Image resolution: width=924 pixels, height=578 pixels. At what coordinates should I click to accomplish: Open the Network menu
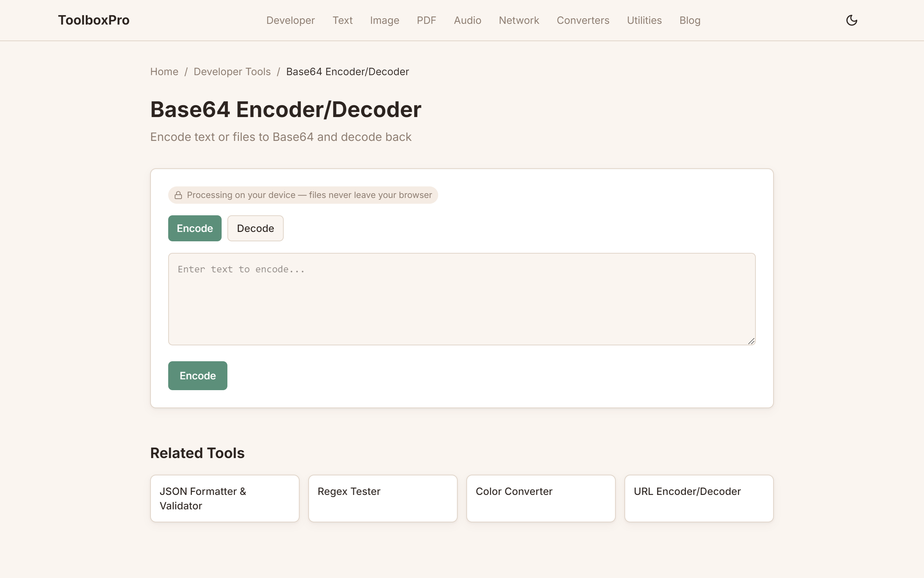(519, 20)
